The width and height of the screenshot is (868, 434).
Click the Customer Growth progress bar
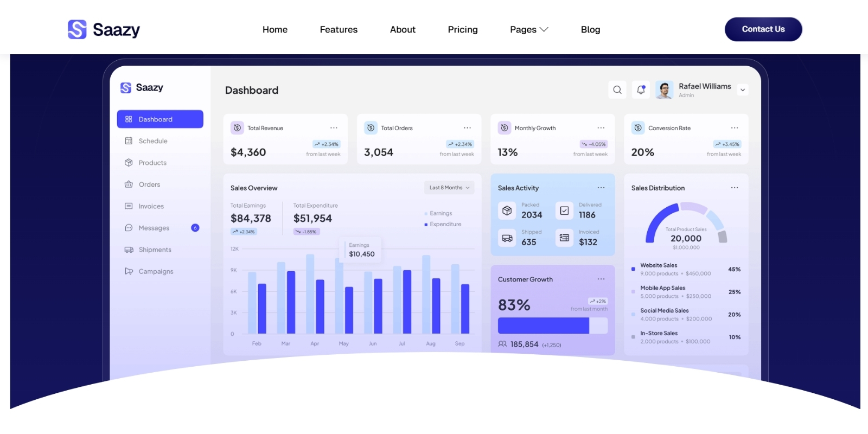coord(552,325)
